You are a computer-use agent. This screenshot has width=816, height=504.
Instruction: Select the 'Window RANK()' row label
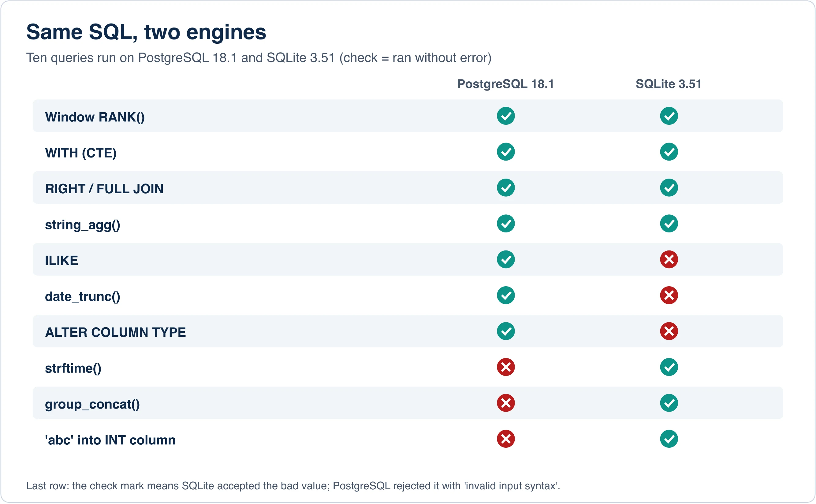click(x=95, y=117)
